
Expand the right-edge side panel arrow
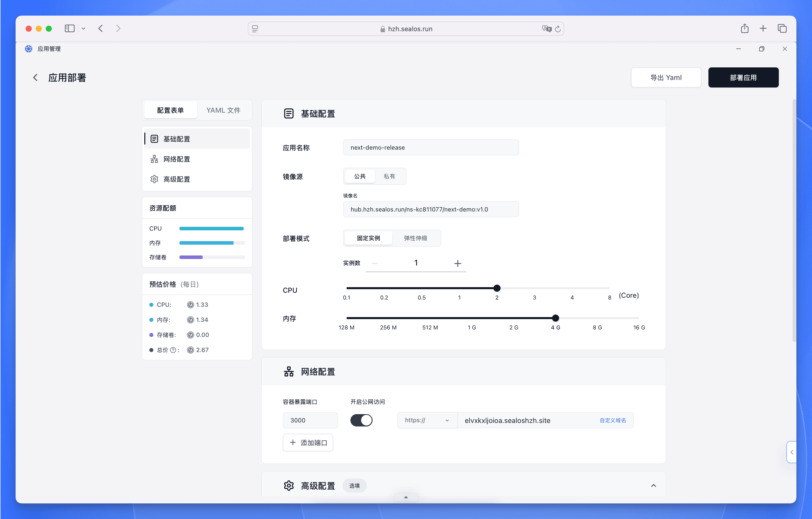791,452
